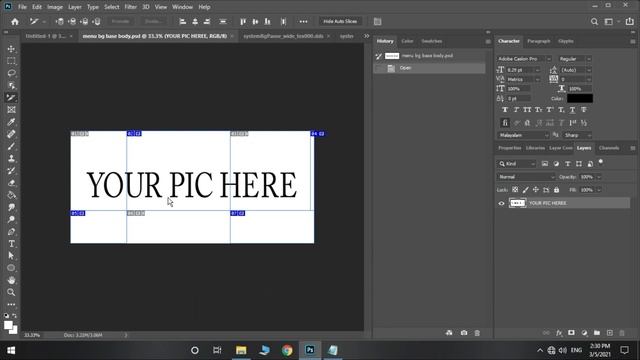The image size is (640, 360).
Task: Select the Smudge tool
Action: (11, 207)
